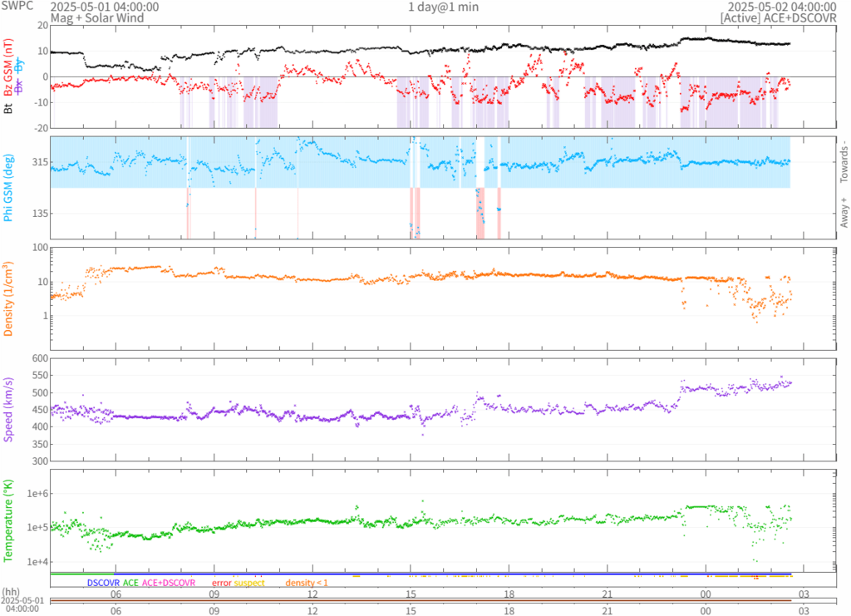Open the Mag + Solar Wind series selector
851x616 pixels.
click(x=96, y=17)
